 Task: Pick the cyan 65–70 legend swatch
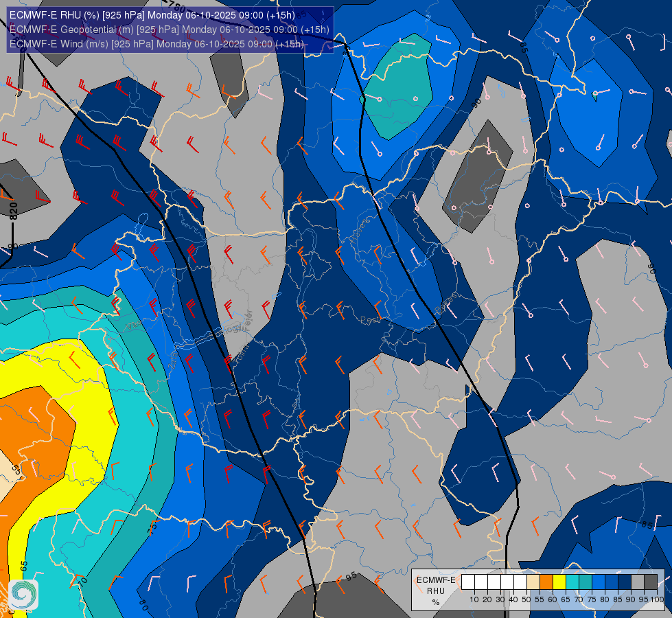[572, 582]
